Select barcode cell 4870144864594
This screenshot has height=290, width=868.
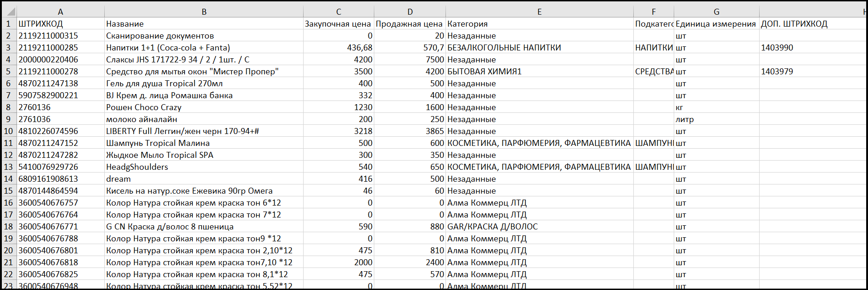click(x=61, y=190)
